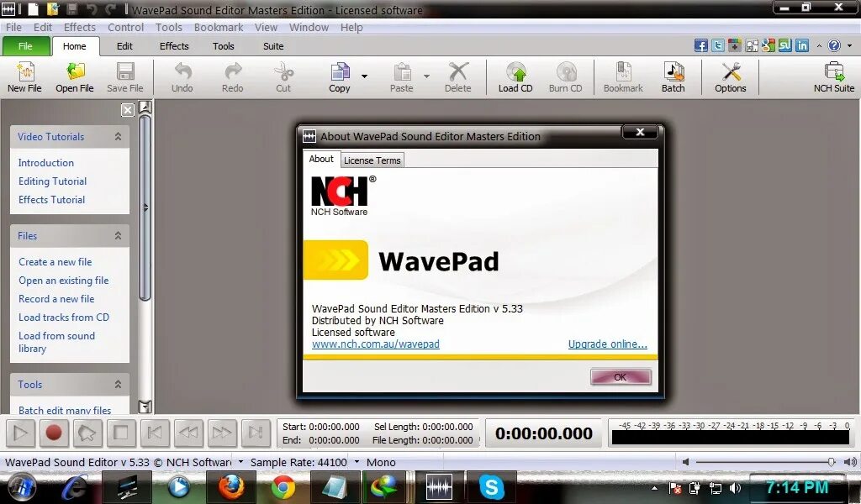Image resolution: width=861 pixels, height=504 pixels.
Task: Click the Bookmark toolbar icon
Action: point(623,72)
